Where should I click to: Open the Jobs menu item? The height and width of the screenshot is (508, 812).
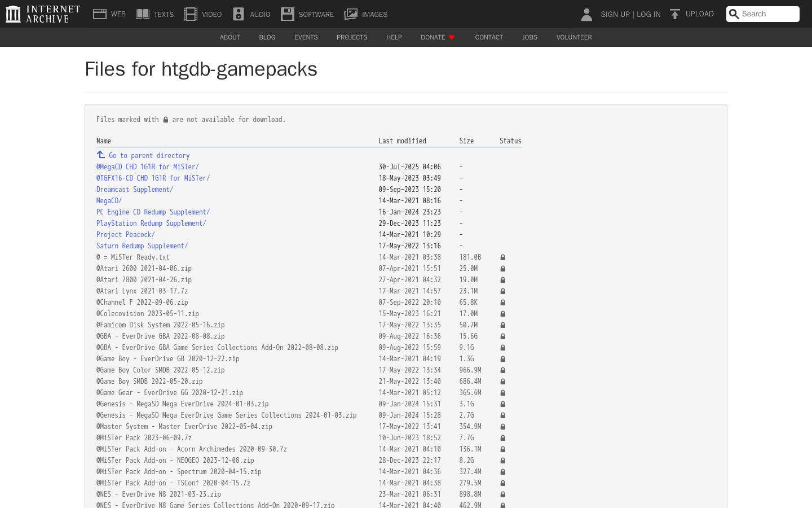[x=529, y=37]
